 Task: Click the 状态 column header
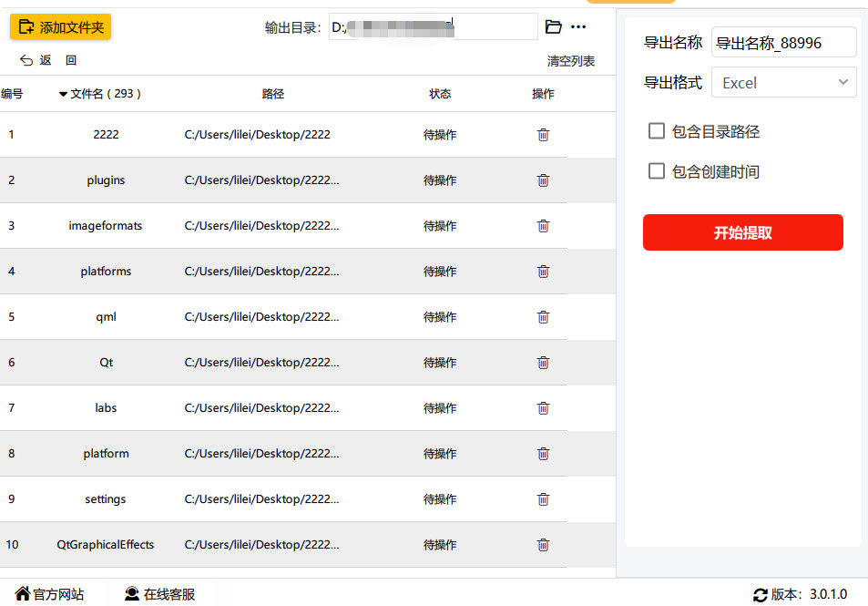(x=440, y=94)
